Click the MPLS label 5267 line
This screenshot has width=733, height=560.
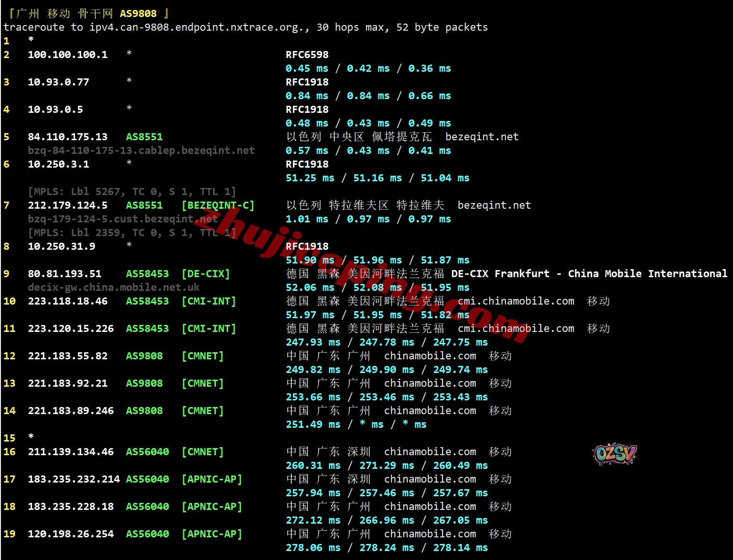point(132,192)
